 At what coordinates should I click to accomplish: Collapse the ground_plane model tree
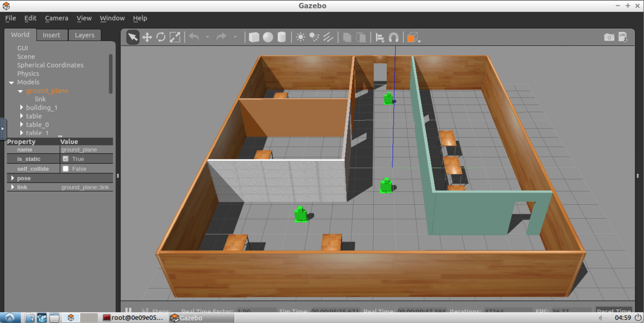pyautogui.click(x=21, y=91)
